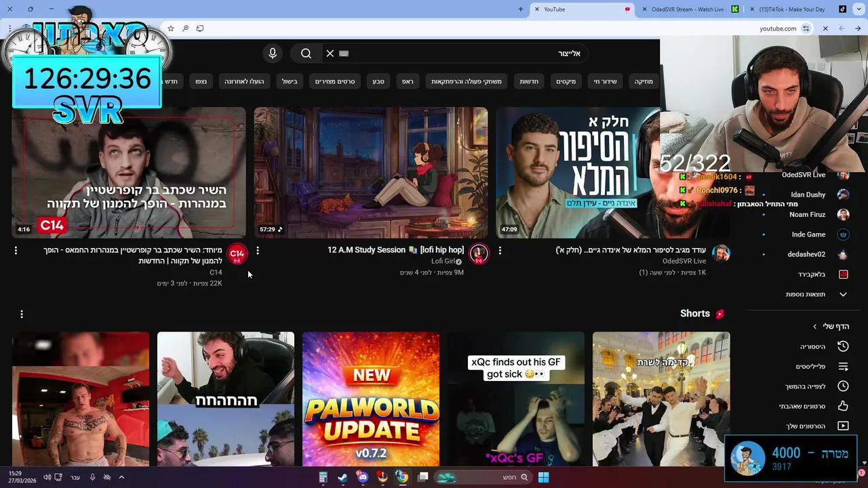This screenshot has width=868, height=488.
Task: Click the Windows Start button
Action: point(543,477)
